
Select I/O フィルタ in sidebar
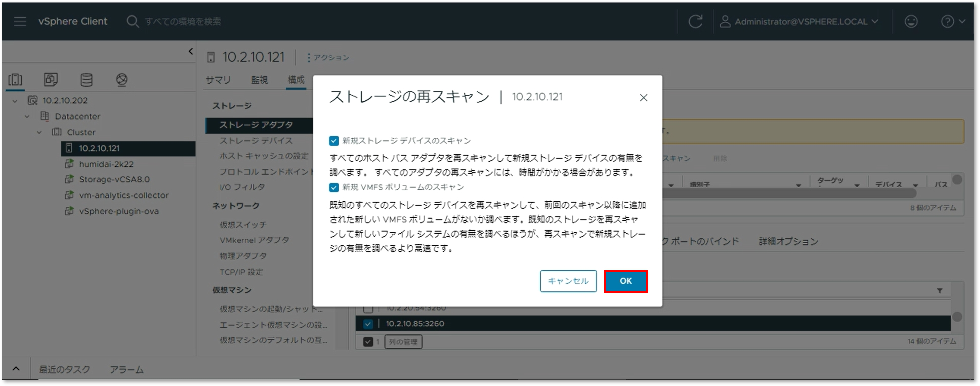click(242, 187)
